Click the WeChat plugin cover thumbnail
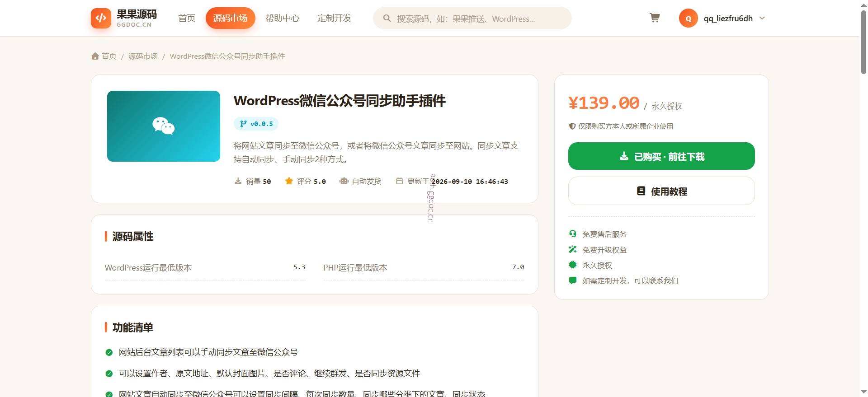868x397 pixels. 164,126
